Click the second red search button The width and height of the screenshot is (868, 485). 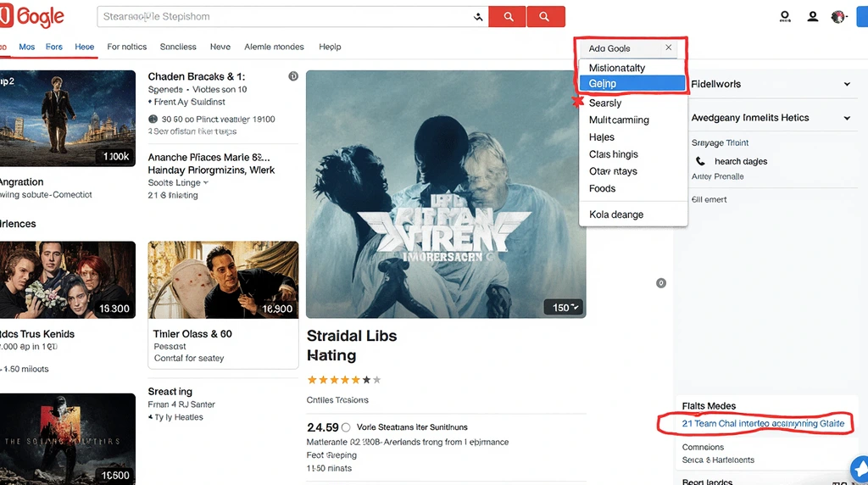coord(545,17)
